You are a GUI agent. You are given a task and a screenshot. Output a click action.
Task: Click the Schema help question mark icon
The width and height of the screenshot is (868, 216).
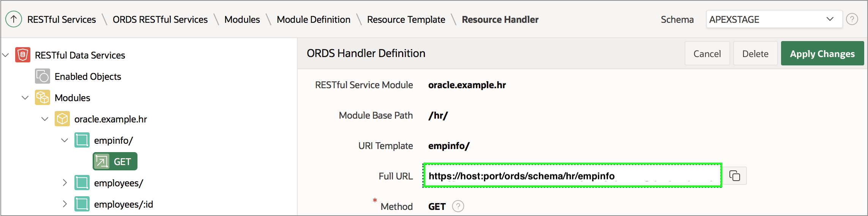tap(852, 19)
